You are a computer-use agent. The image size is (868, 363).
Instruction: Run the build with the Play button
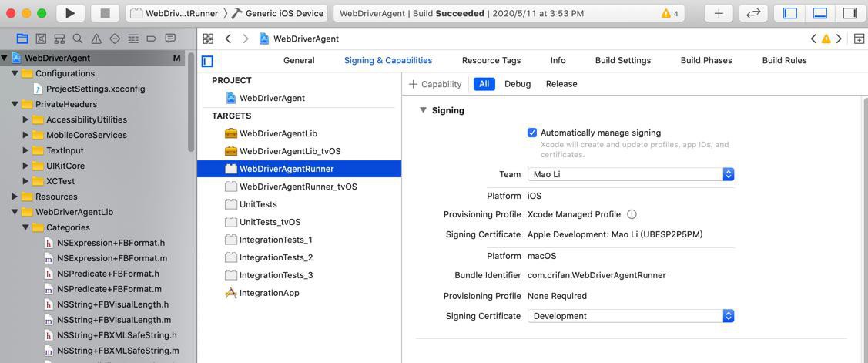coord(70,13)
